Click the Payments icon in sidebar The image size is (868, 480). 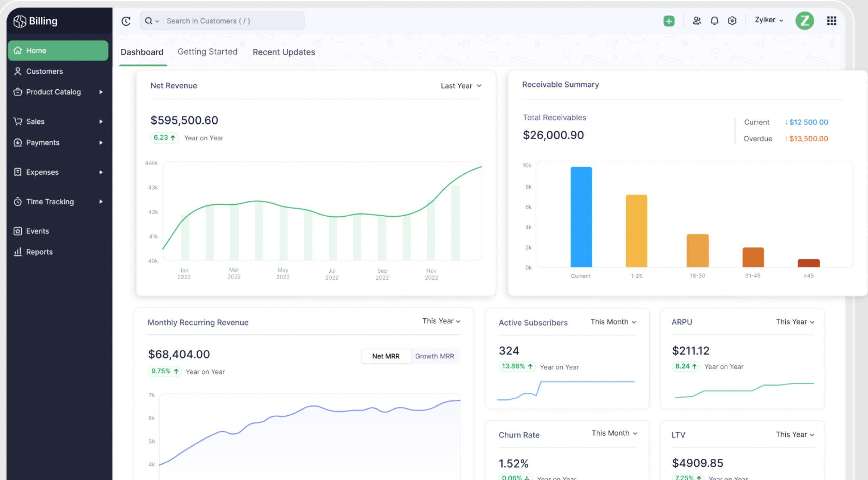[x=18, y=142]
